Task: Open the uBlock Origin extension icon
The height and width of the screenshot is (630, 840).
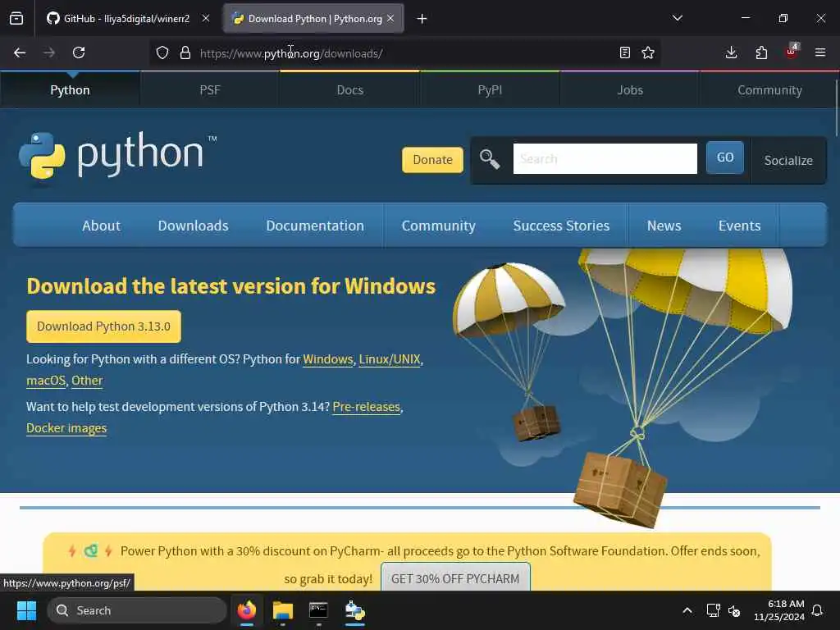Action: pyautogui.click(x=792, y=52)
